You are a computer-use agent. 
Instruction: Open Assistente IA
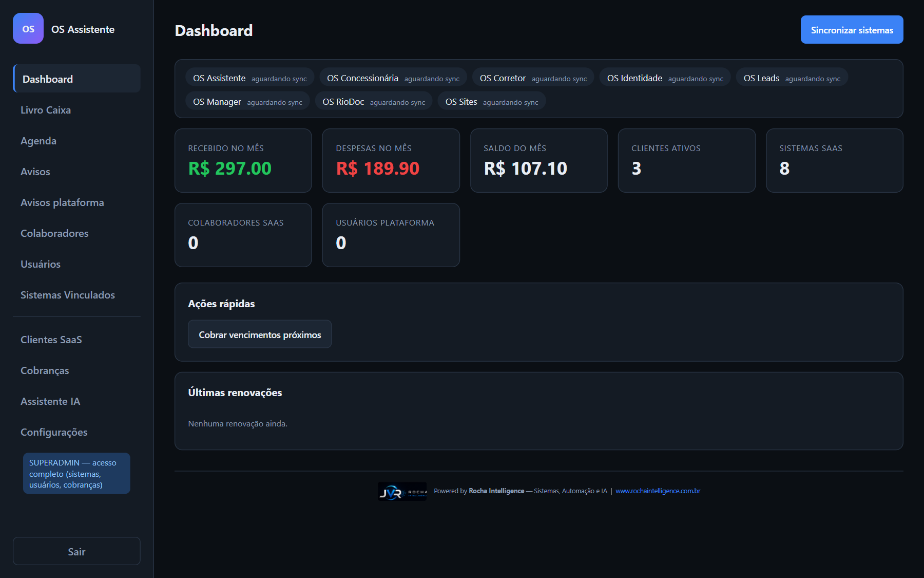(x=76, y=401)
